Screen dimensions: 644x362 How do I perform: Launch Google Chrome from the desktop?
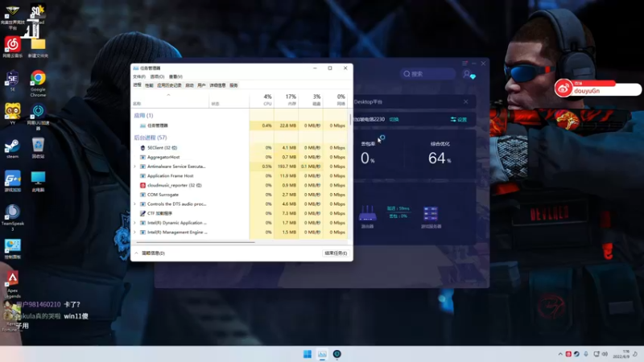click(x=38, y=84)
